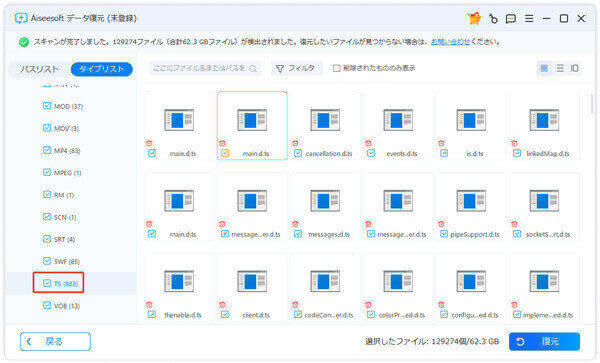The image size is (600, 363).
Task: Click the green scan complete checkmark
Action: [x=24, y=42]
